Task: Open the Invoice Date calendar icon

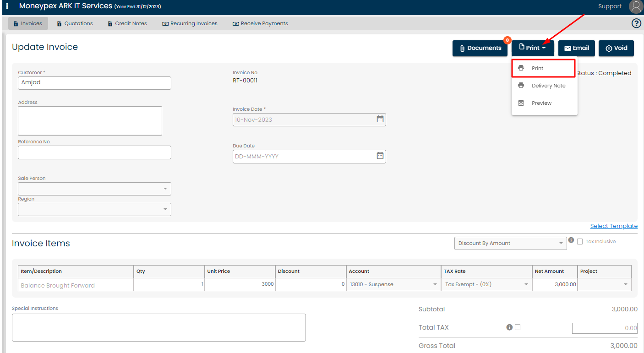Action: pyautogui.click(x=380, y=119)
